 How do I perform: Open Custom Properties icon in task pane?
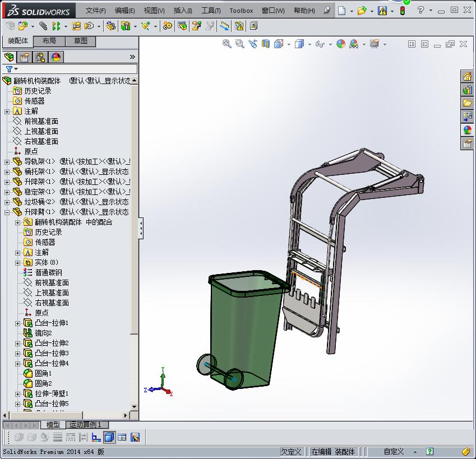[467, 143]
